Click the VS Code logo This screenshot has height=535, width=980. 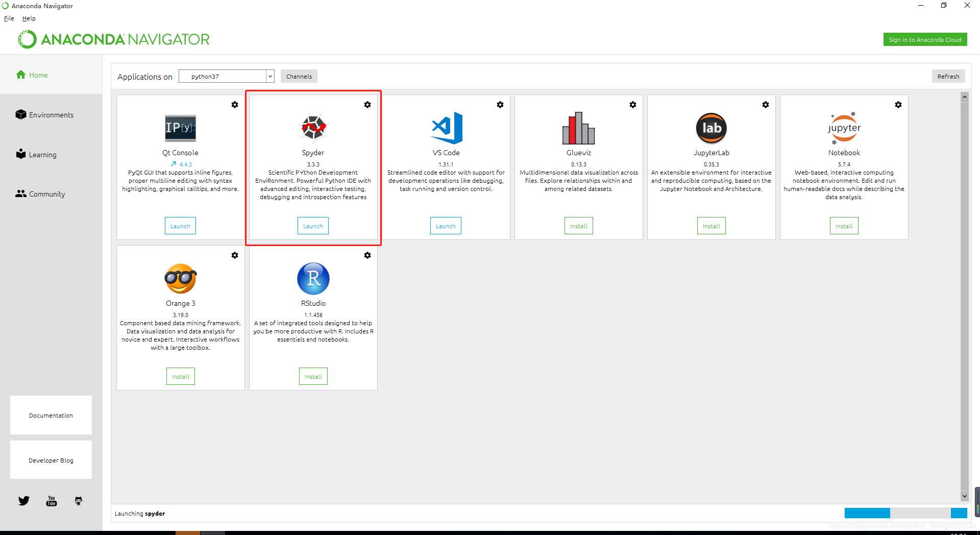447,128
